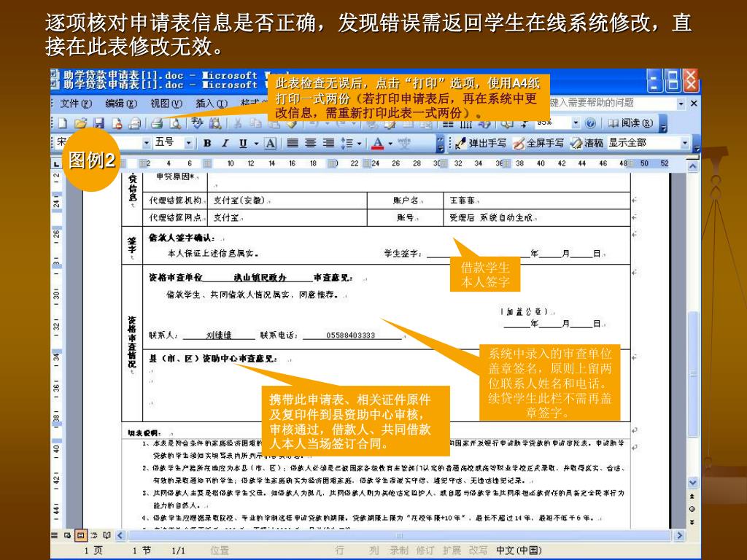747x560 pixels.
Task: Click the Open folder icon
Action: click(x=80, y=123)
